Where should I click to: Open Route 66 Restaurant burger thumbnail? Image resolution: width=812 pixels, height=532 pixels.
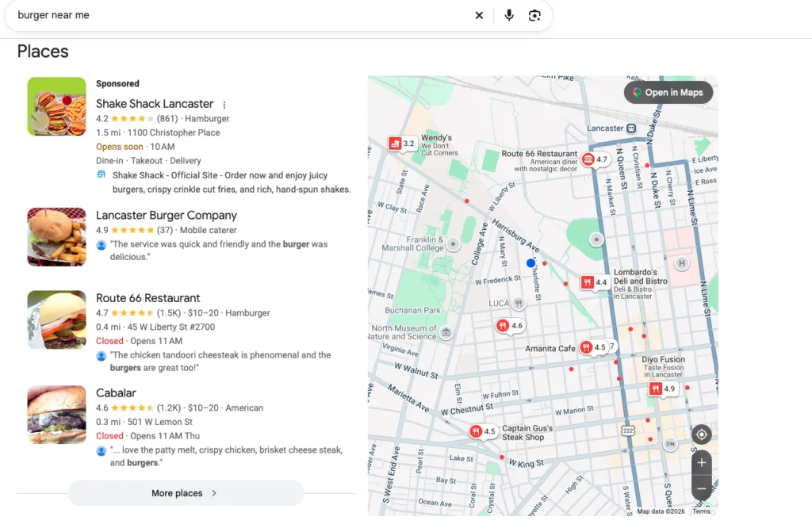tap(57, 320)
